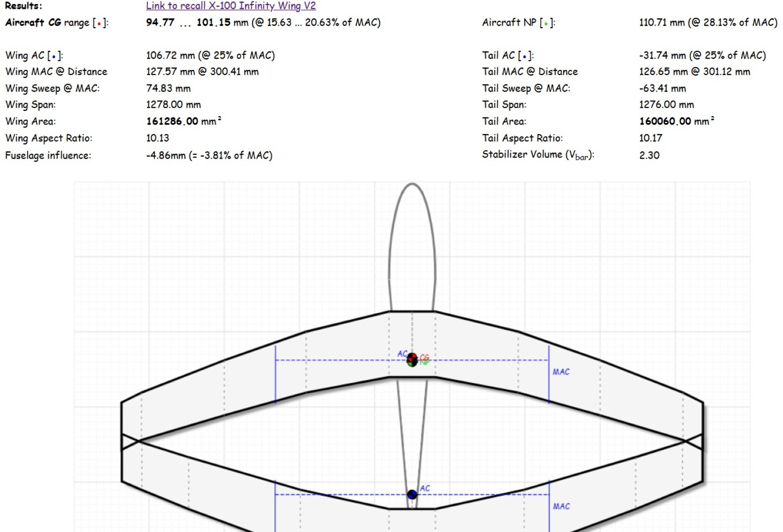Click the Wing Span value 1278.00 mm
Viewport: 783px width, 532px height.
tap(173, 105)
